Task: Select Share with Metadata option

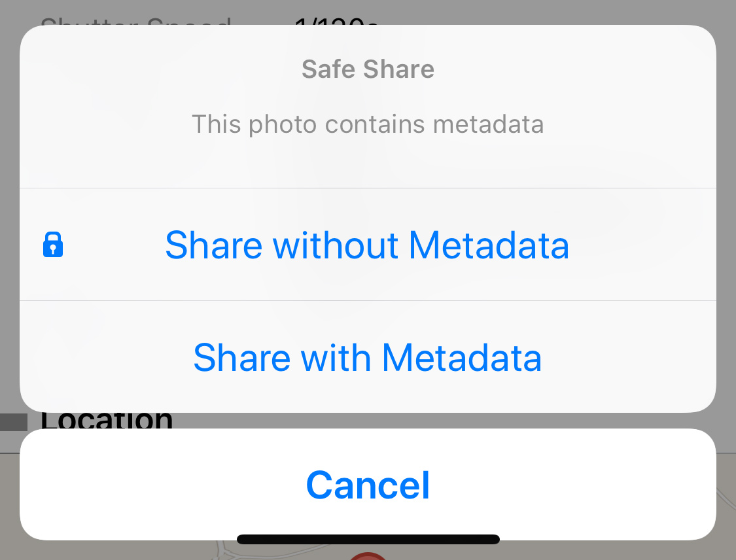Action: [x=368, y=357]
